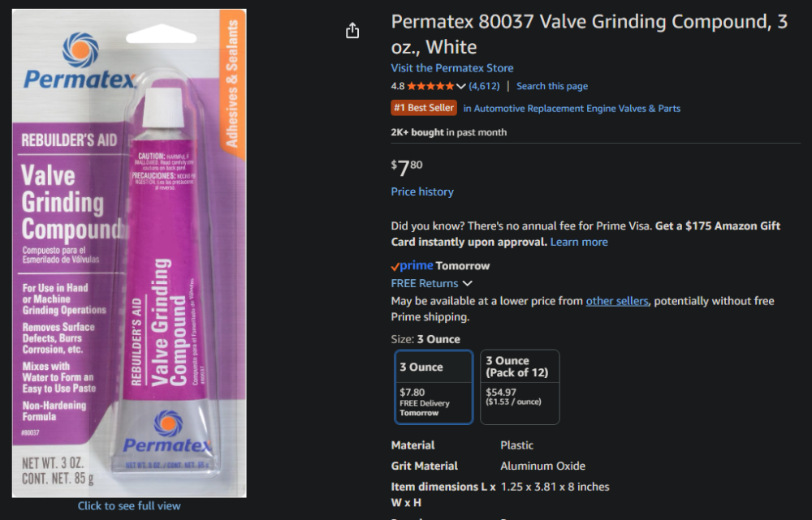
Task: Click the share icon beside product image
Action: coord(352,31)
